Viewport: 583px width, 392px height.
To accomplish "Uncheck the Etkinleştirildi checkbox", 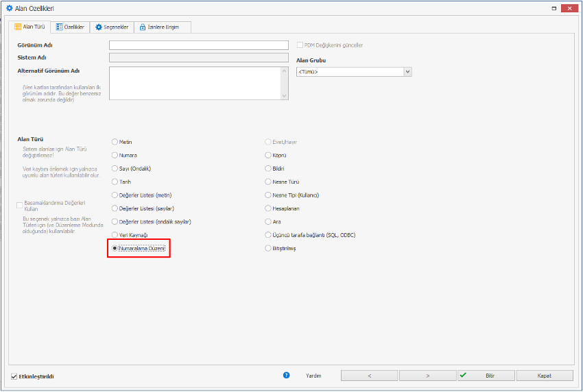I will pyautogui.click(x=14, y=376).
